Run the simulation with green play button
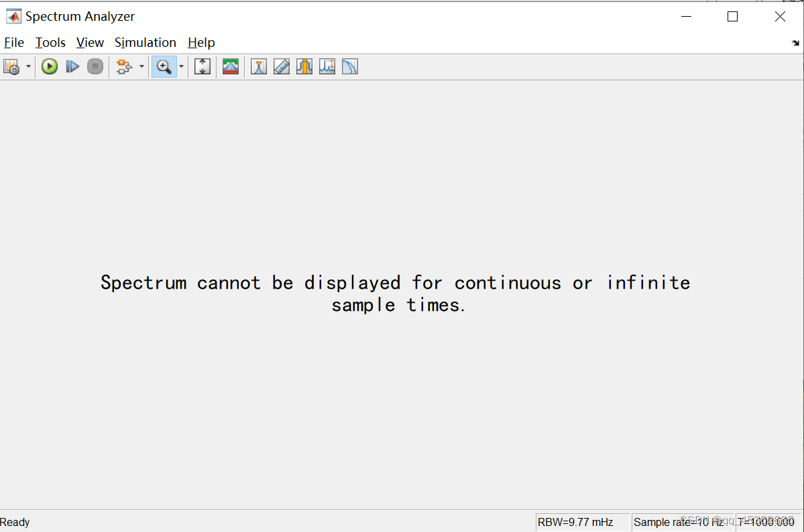Screen dimensions: 804x532 (49, 66)
